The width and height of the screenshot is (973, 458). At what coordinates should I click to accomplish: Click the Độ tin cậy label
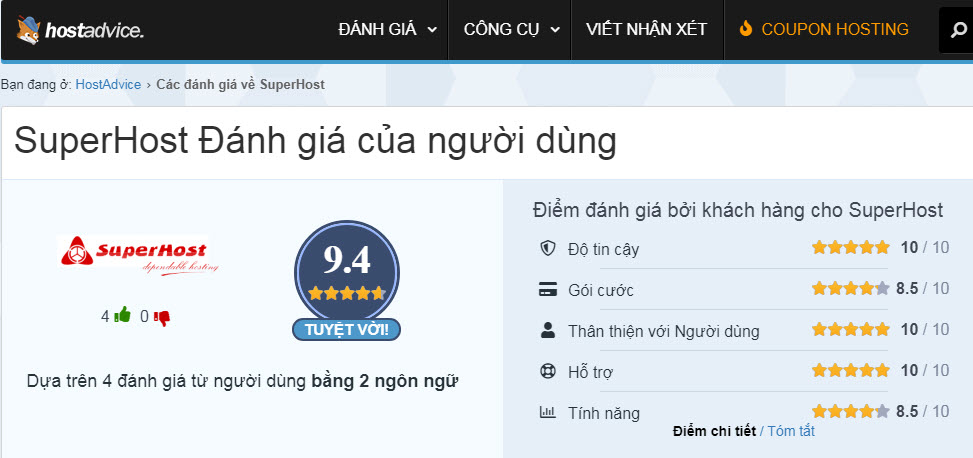coord(603,249)
